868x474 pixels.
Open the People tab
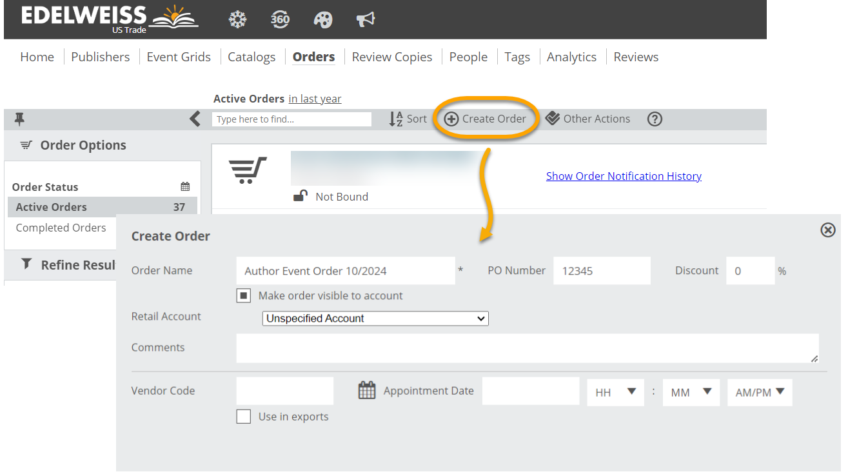468,57
